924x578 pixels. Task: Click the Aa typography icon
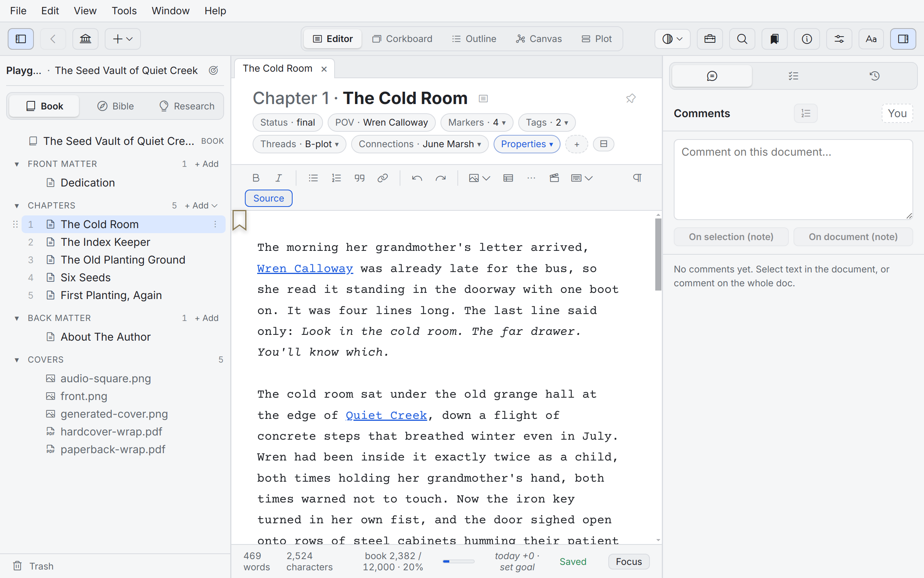(x=871, y=39)
